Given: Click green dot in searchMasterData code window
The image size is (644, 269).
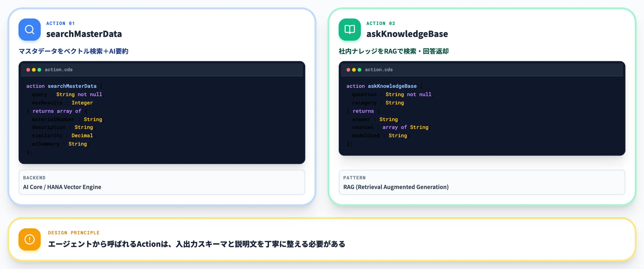Looking at the screenshot, I should (39, 70).
